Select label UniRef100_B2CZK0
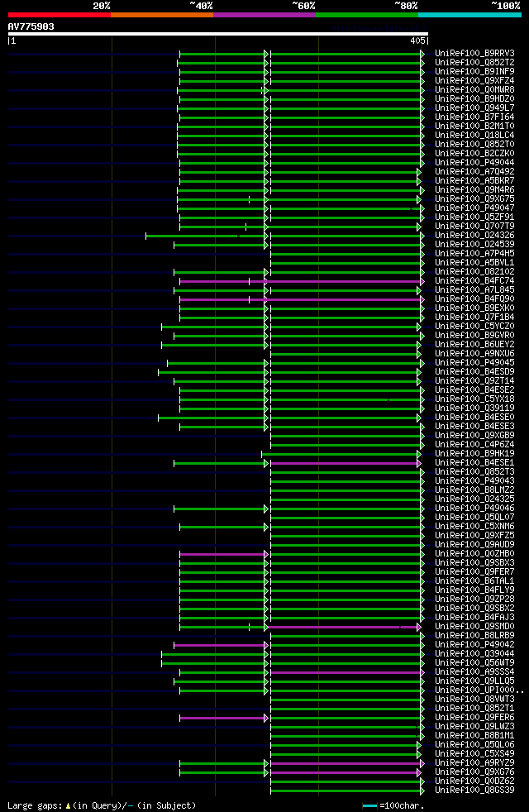529x812 pixels. [474, 153]
